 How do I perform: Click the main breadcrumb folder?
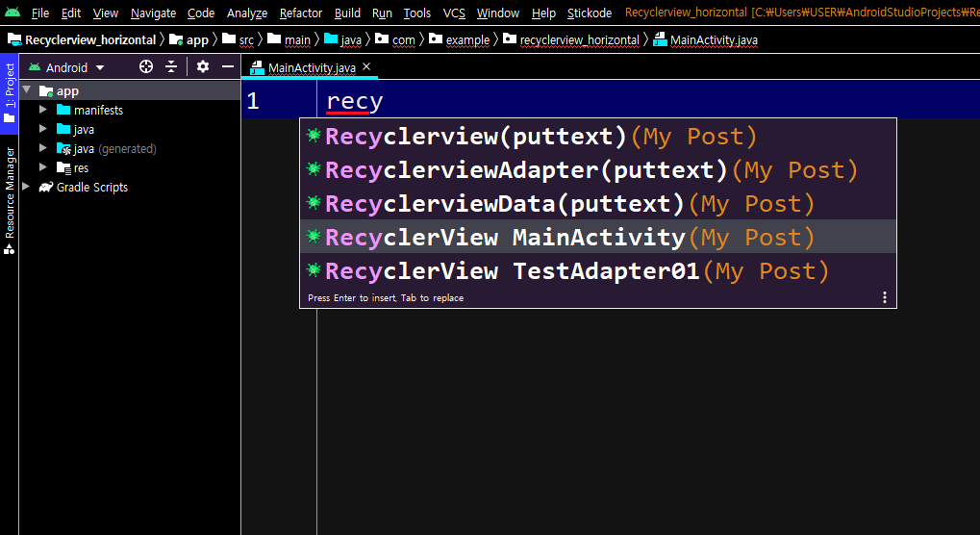tap(289, 40)
